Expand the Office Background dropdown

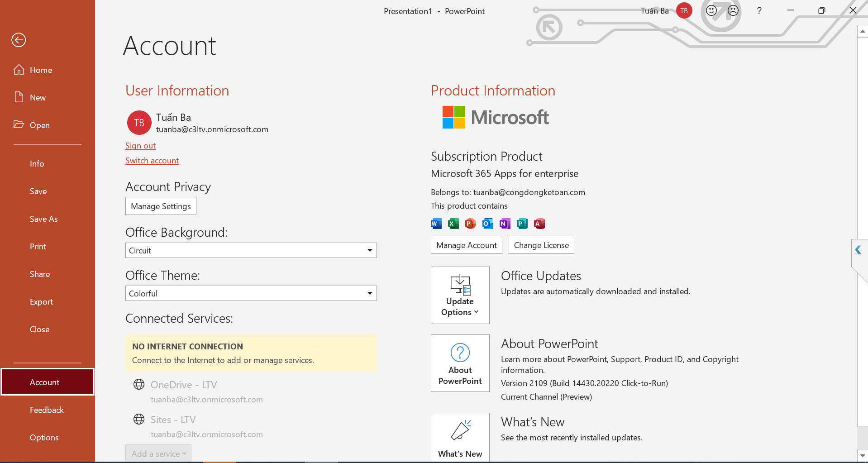[x=251, y=250]
